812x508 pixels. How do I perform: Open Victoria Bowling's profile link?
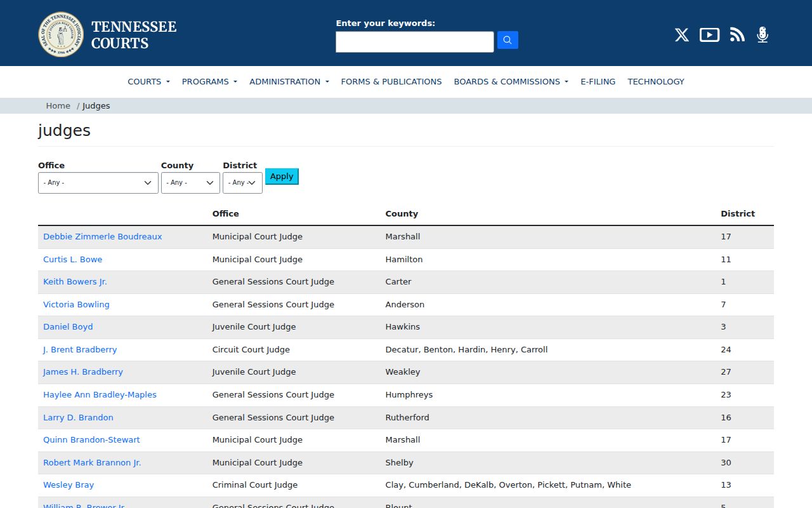tap(76, 305)
